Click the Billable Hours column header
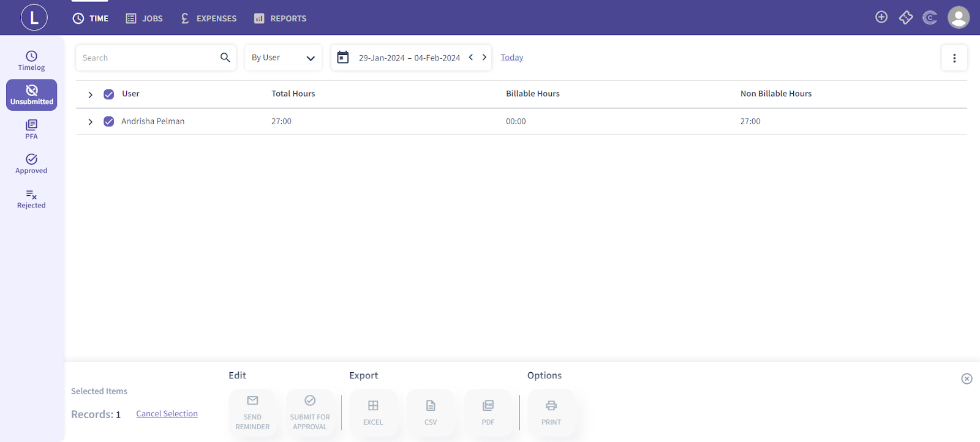This screenshot has width=980, height=442. 533,94
